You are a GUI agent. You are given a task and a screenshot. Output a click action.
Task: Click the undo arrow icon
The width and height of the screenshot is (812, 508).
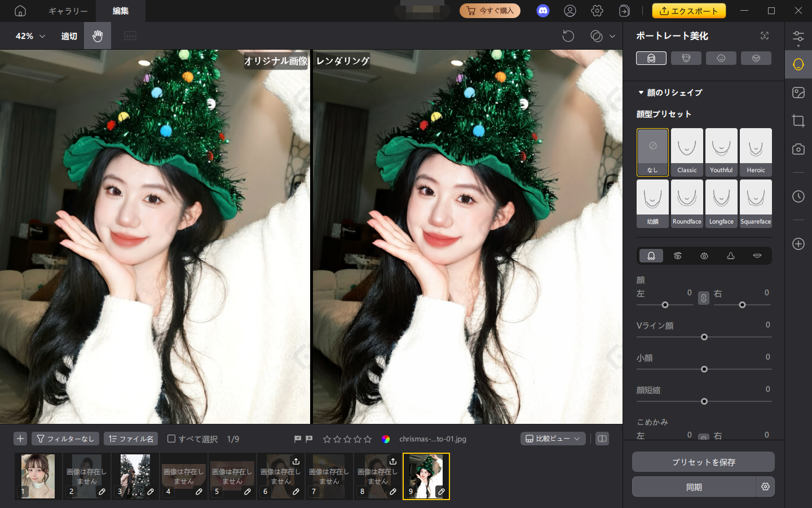568,35
